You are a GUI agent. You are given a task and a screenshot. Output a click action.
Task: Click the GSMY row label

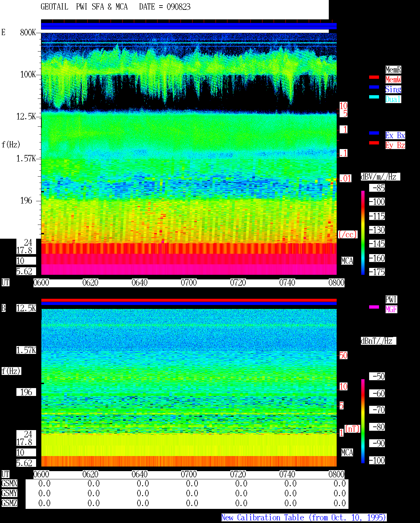point(9,493)
